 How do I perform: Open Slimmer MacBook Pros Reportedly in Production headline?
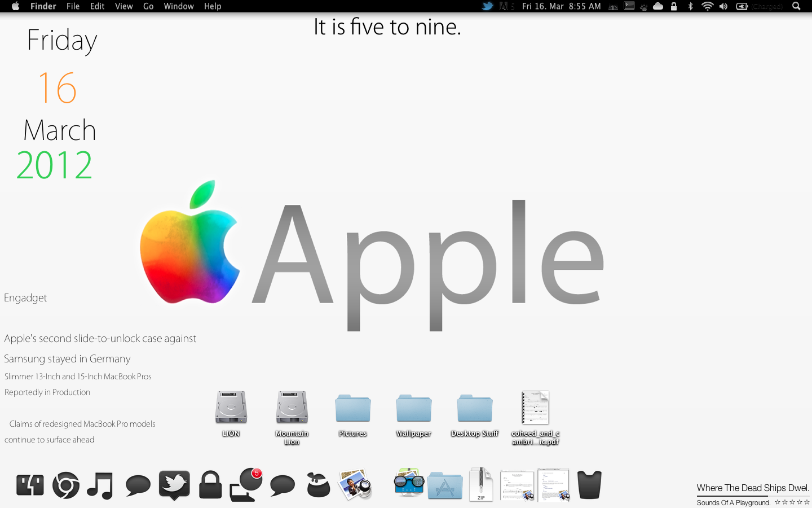[78, 384]
